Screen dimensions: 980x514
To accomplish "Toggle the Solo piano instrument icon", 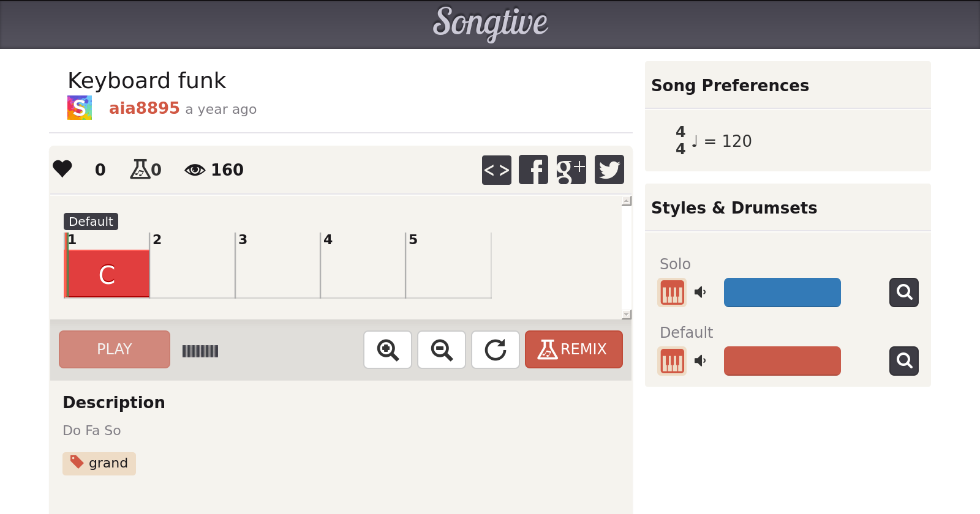I will pos(672,292).
